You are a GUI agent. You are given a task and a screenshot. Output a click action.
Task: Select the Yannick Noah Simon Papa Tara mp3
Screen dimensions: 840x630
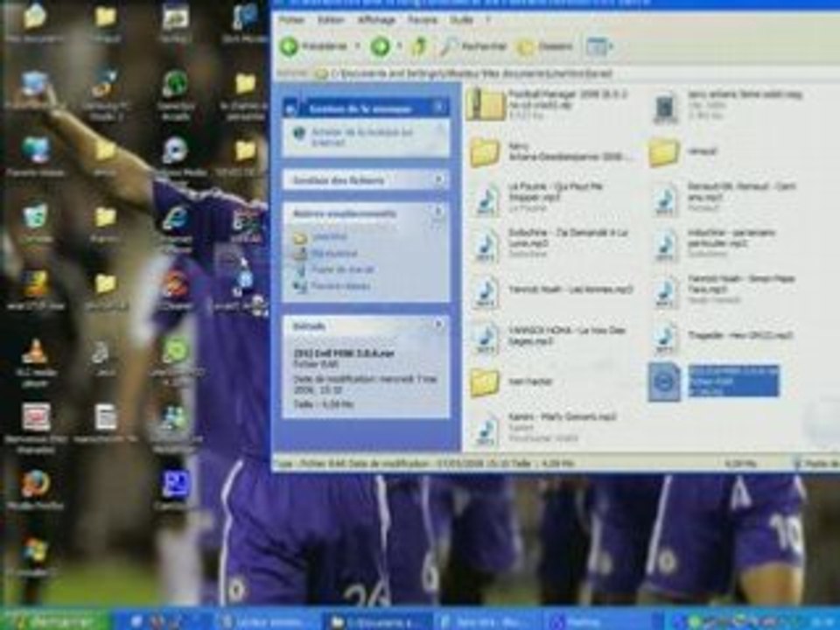[x=724, y=290]
